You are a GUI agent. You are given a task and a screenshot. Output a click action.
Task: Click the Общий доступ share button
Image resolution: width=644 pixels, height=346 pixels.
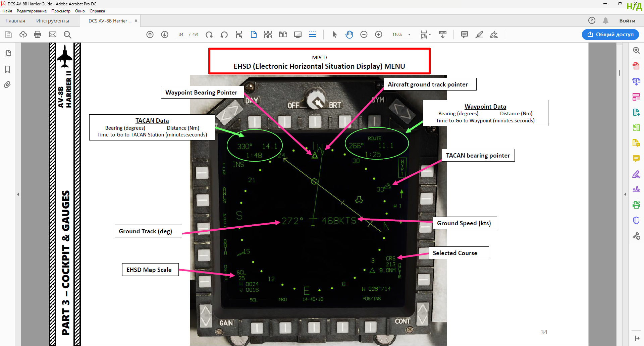610,35
